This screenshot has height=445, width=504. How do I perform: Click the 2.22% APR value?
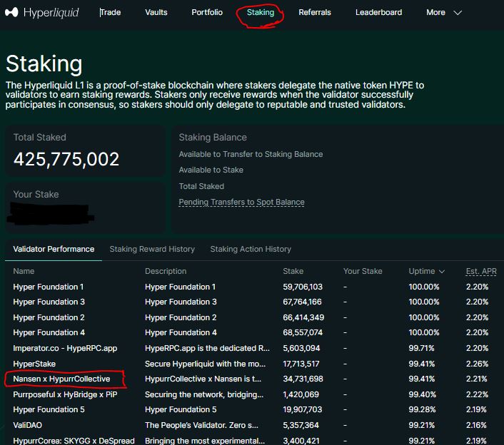point(478,394)
